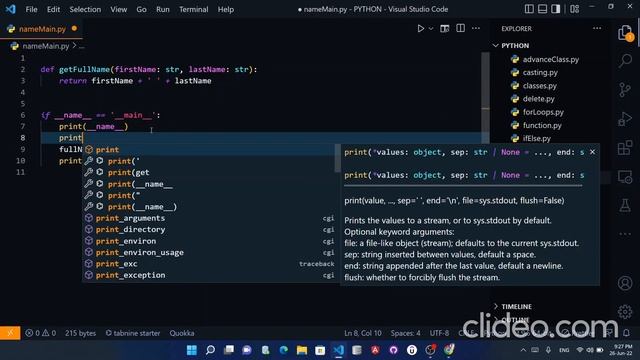Toggle the bottom panel layout button

click(542, 9)
